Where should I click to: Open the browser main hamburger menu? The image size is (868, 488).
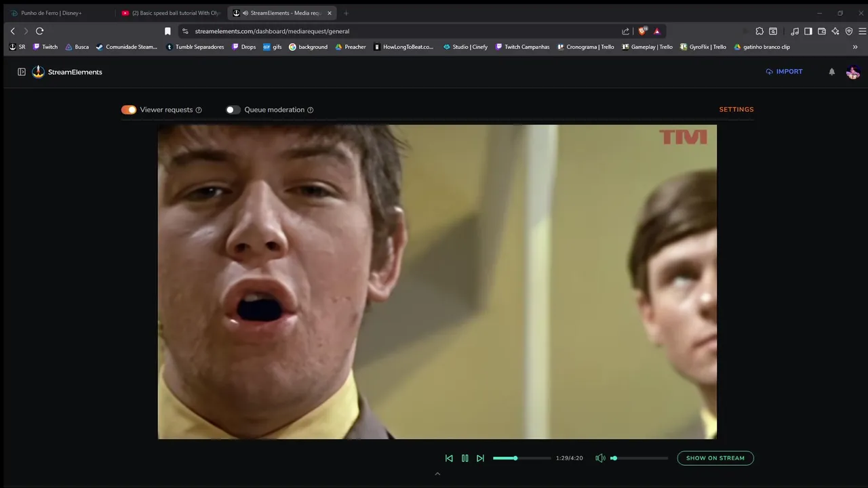click(862, 31)
